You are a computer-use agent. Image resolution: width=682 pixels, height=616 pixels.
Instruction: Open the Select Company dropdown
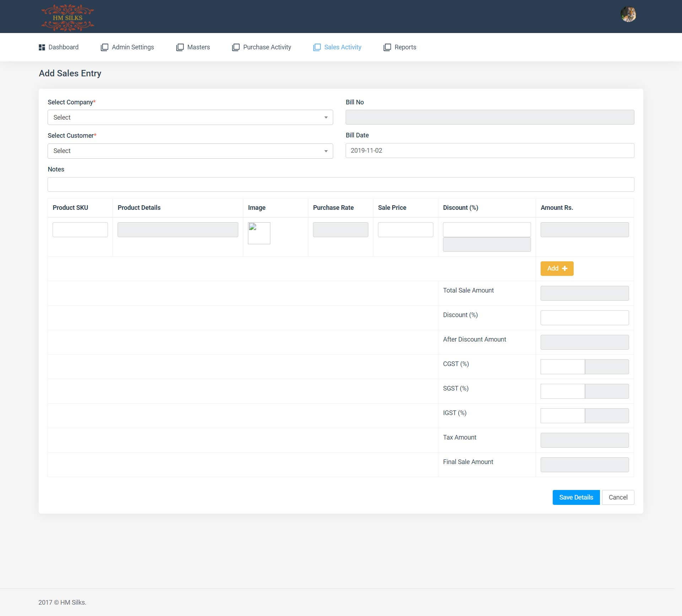190,118
